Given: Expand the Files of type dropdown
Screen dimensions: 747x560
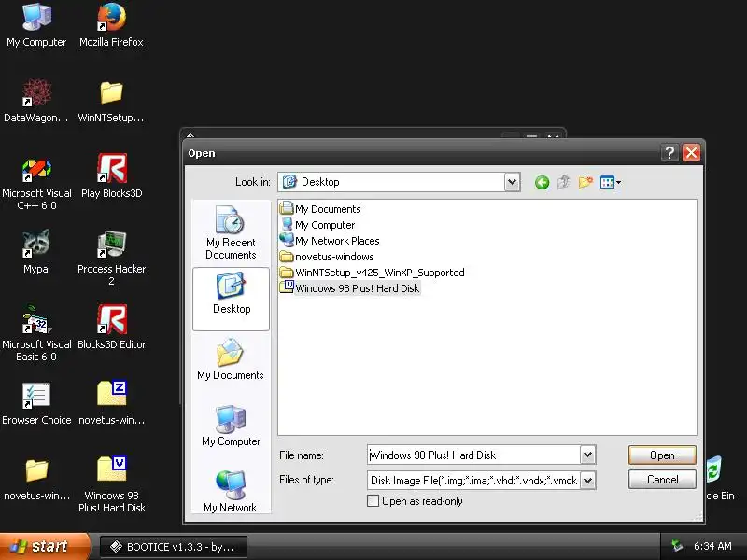Looking at the screenshot, I should (x=588, y=480).
